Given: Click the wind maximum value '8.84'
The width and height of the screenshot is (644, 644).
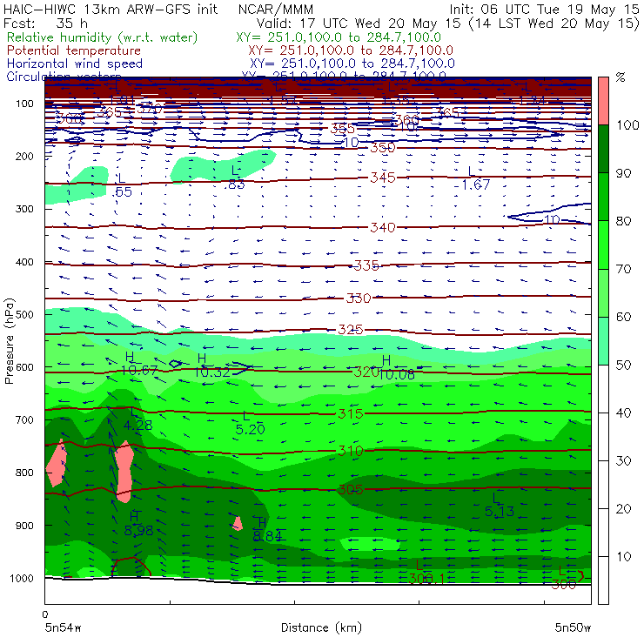Looking at the screenshot, I should tap(267, 536).
